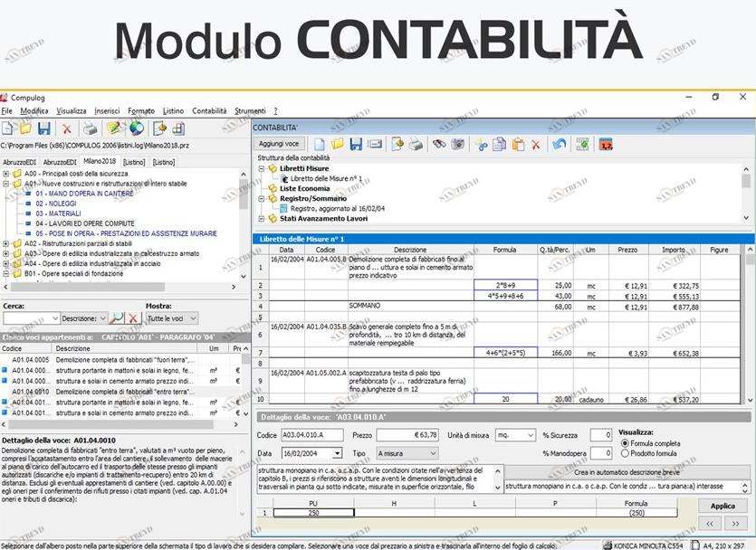
Task: Click the red X delete icon in the Contabilità toolbar
Action: point(535,145)
